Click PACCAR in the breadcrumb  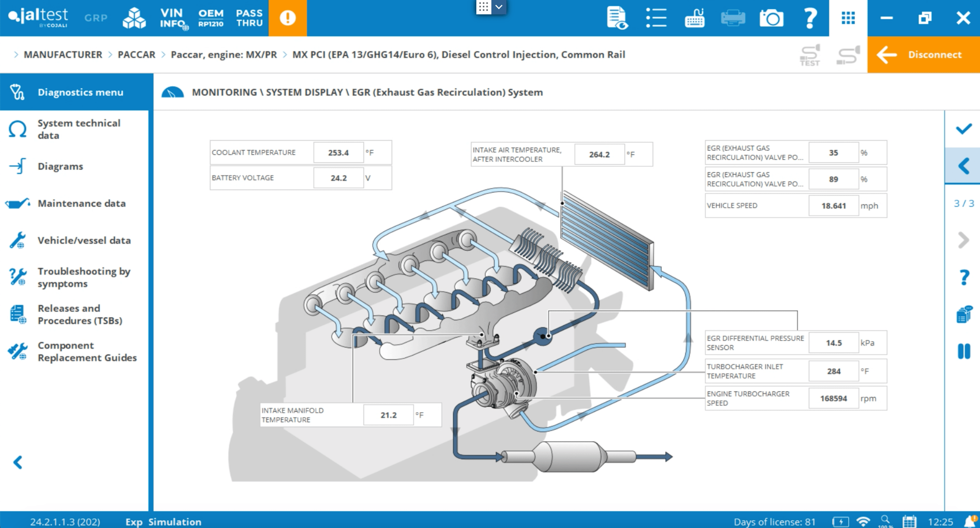136,54
